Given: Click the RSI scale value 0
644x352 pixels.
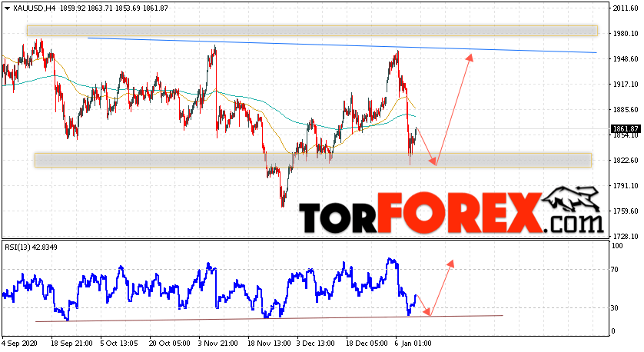Looking at the screenshot, I should tap(613, 331).
